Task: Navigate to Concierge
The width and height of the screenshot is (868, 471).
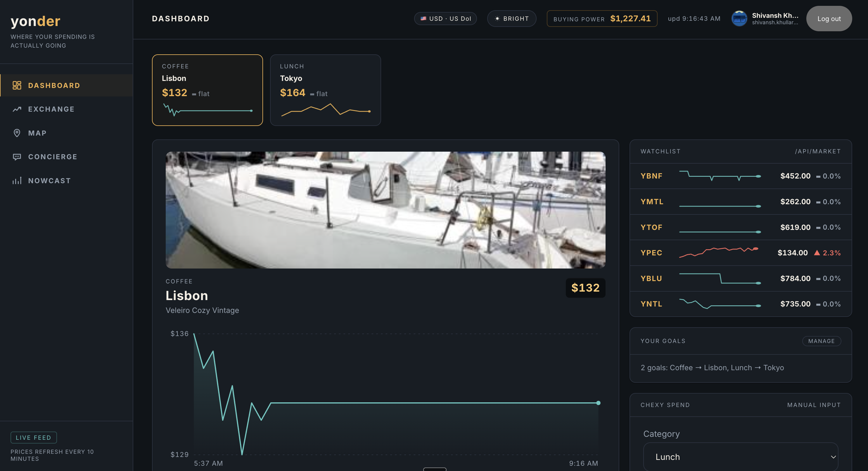Action: click(x=67, y=157)
